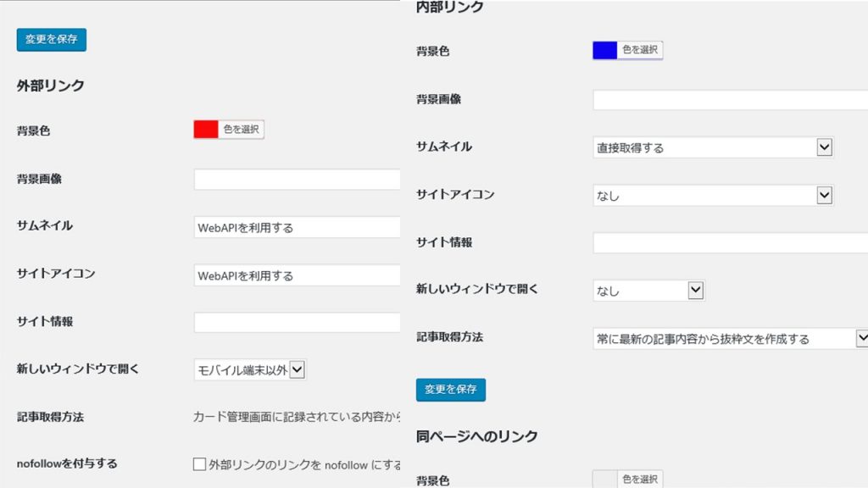The height and width of the screenshot is (488, 868).
Task: Click 色を選択 button next to red swatch
Action: [242, 130]
